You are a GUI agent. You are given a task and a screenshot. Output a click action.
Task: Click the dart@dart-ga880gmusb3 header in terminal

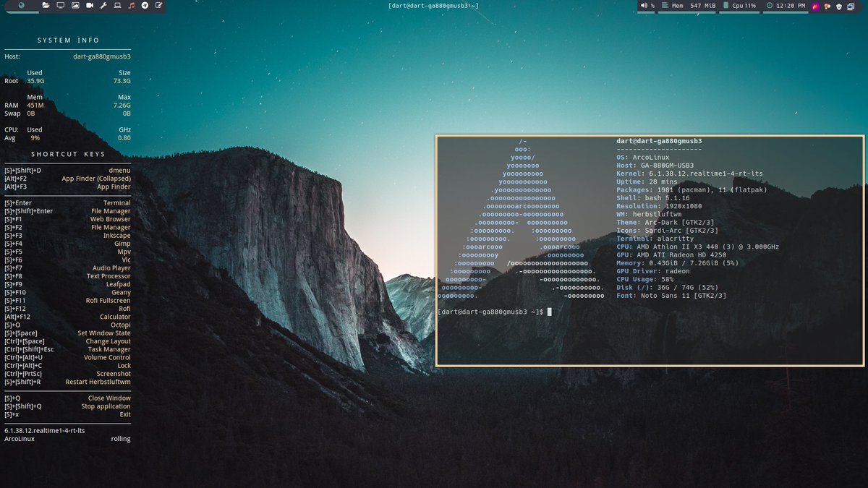[x=659, y=141]
